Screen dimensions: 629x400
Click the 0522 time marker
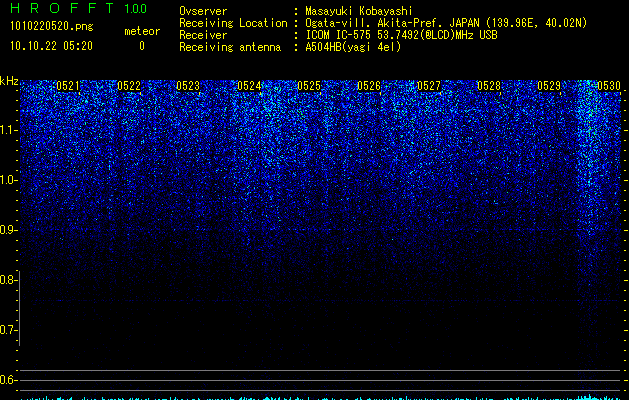click(x=129, y=86)
